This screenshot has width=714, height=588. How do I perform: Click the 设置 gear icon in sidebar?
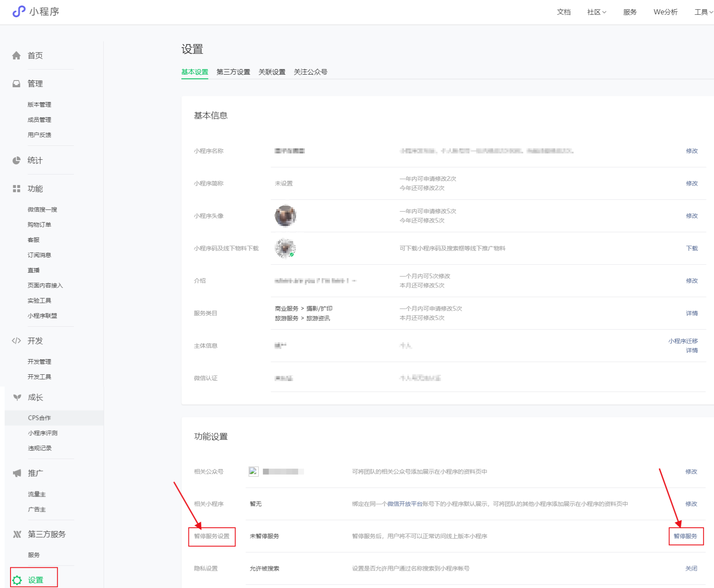[17, 580]
